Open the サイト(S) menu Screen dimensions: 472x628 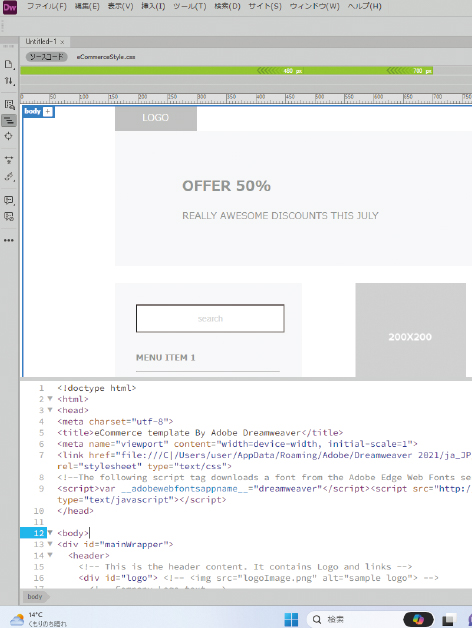(x=265, y=6)
